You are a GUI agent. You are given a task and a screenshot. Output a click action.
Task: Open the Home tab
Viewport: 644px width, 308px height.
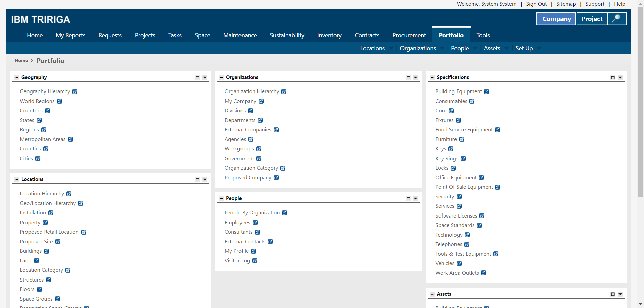pyautogui.click(x=35, y=35)
